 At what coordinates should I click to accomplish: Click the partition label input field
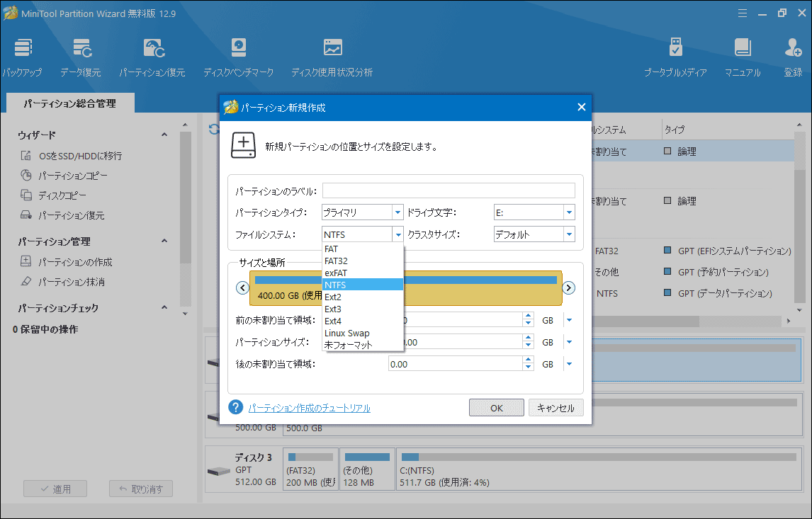449,190
